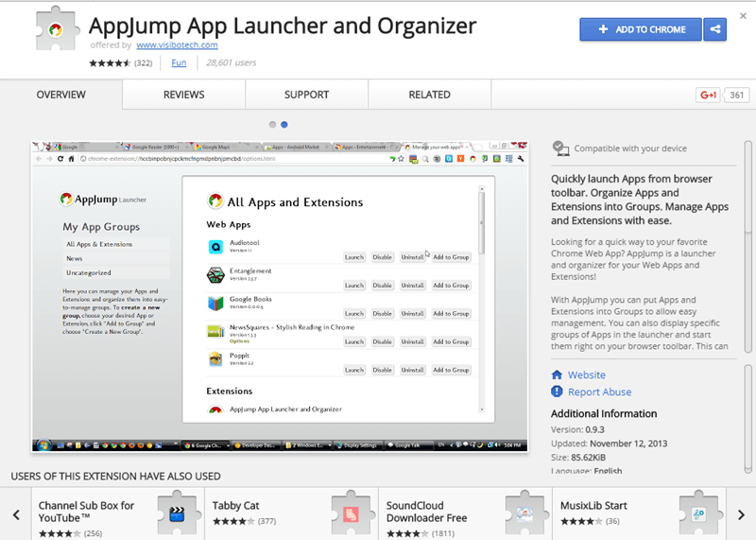Viewport: 756px width, 540px height.
Task: Click the additional information scrollbar
Action: [747, 419]
